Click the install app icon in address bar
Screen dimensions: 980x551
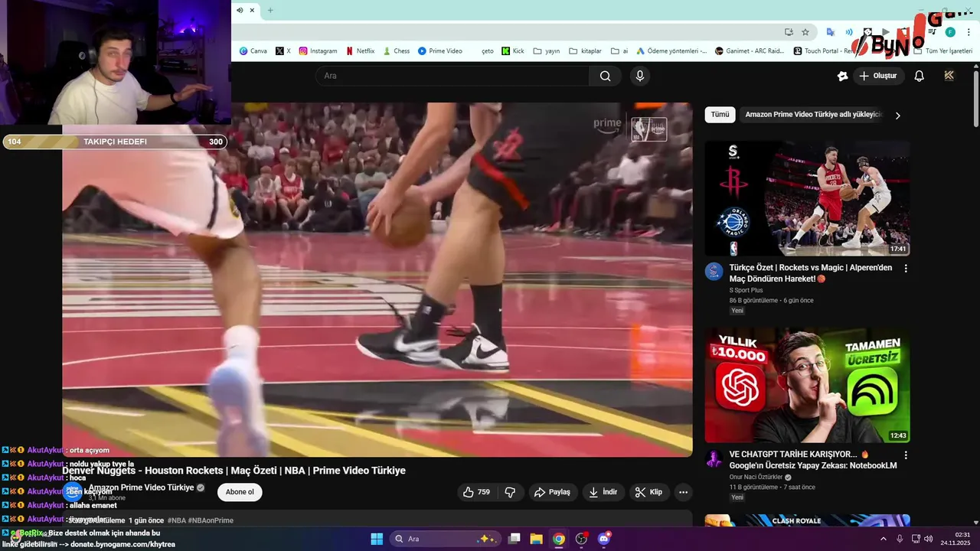[789, 32]
